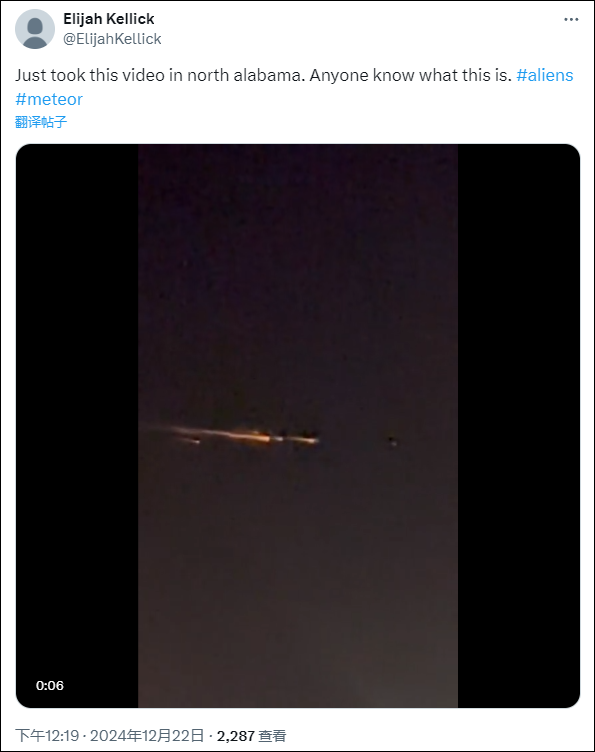
Task: Click the left black letterbox of video
Action: (x=77, y=426)
